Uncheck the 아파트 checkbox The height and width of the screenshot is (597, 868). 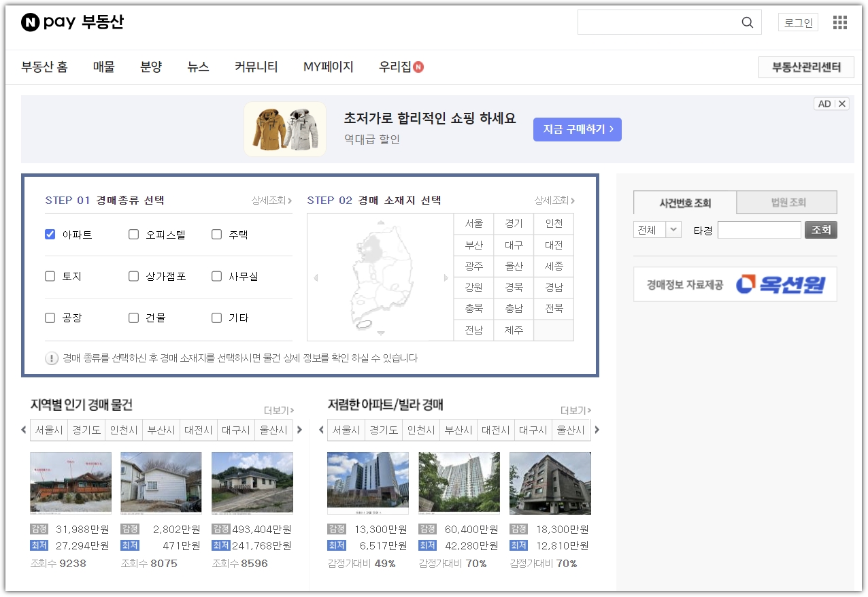point(49,233)
